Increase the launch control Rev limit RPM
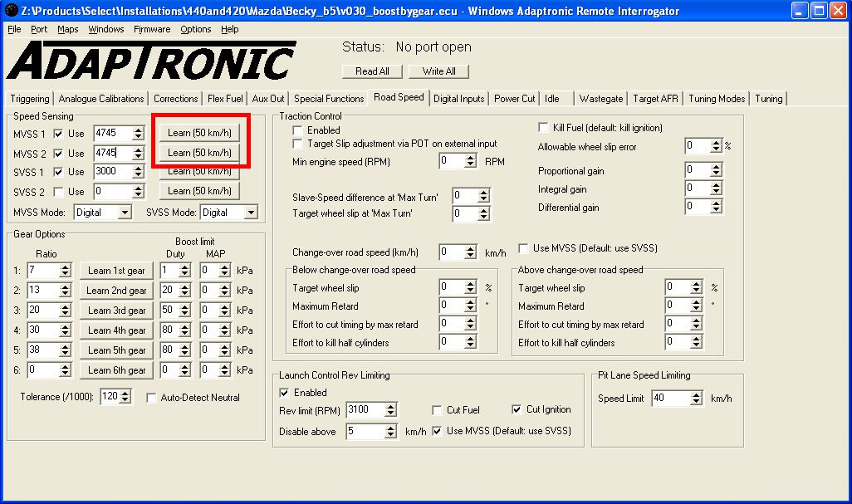This screenshot has width=852, height=504. [390, 406]
